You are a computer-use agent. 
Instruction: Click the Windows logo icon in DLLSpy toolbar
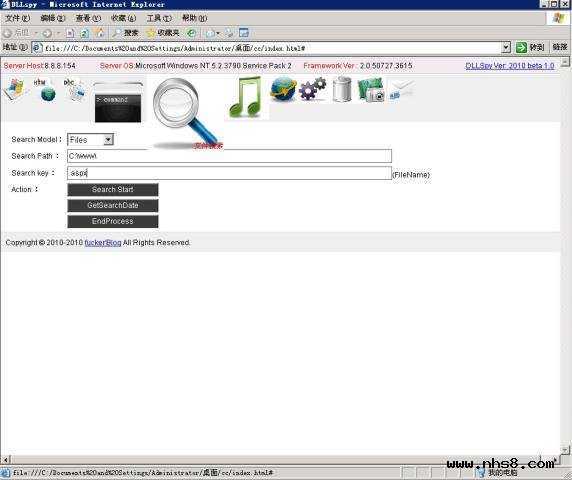[x=15, y=90]
